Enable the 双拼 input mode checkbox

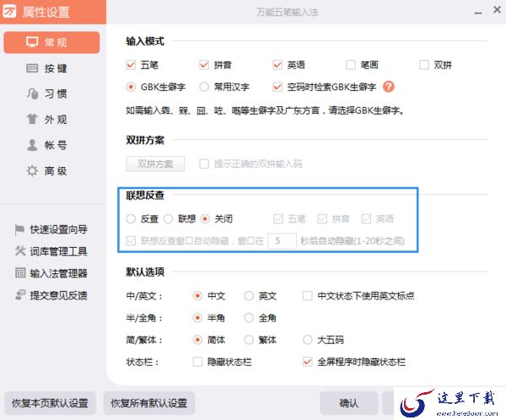[423, 65]
